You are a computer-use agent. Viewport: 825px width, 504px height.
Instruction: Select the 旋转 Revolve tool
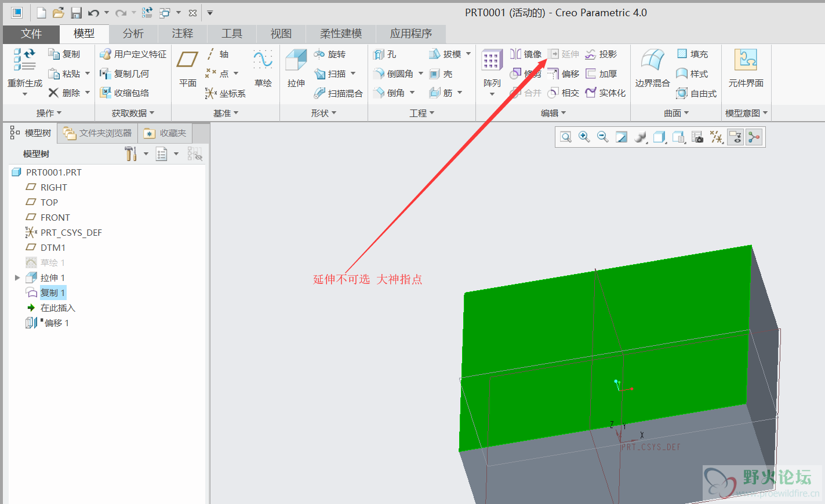[x=330, y=54]
